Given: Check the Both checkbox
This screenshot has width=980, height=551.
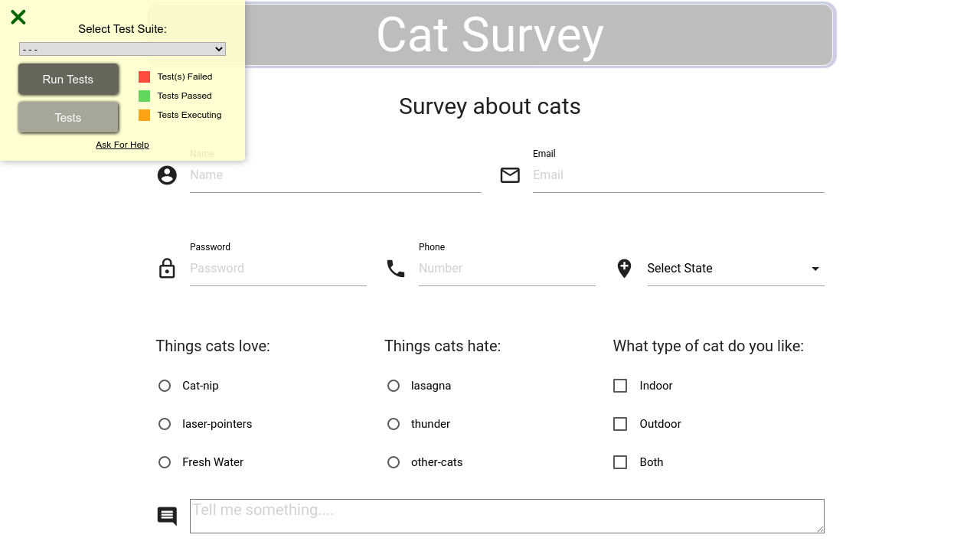Looking at the screenshot, I should [x=620, y=462].
